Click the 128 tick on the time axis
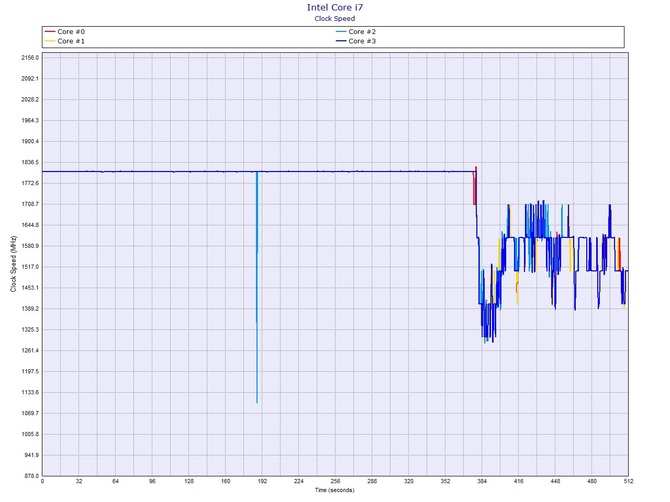The width and height of the screenshot is (670, 502). coord(189,481)
